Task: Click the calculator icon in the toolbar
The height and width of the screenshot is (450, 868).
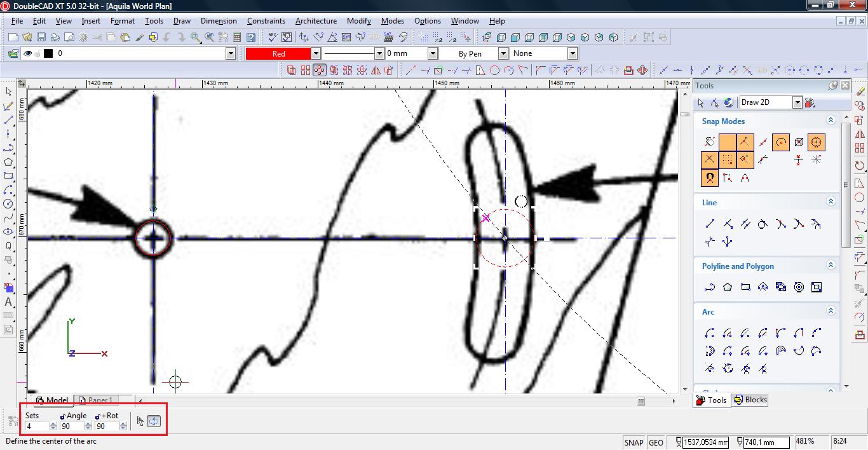Action: (237, 37)
